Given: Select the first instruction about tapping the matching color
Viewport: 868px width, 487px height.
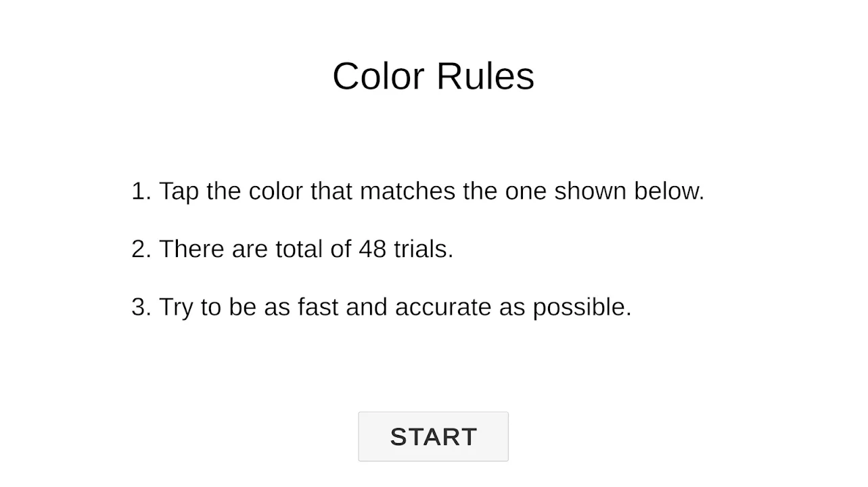Looking at the screenshot, I should point(417,191).
